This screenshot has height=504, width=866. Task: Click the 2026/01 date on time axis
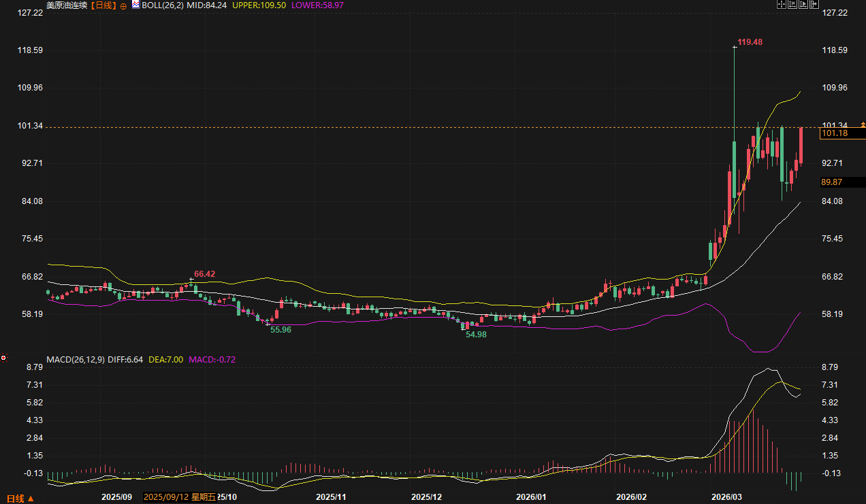[531, 497]
